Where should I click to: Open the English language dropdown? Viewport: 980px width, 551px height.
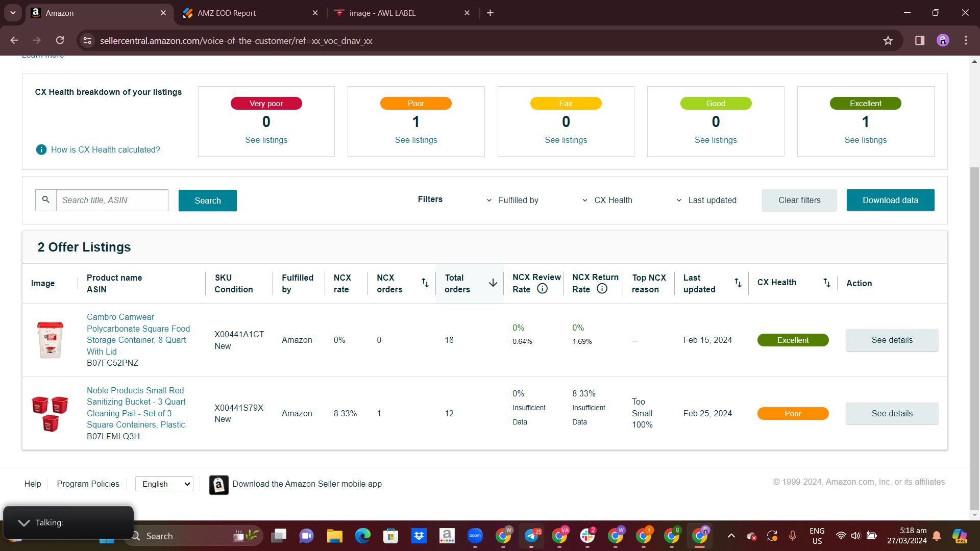pyautogui.click(x=164, y=484)
